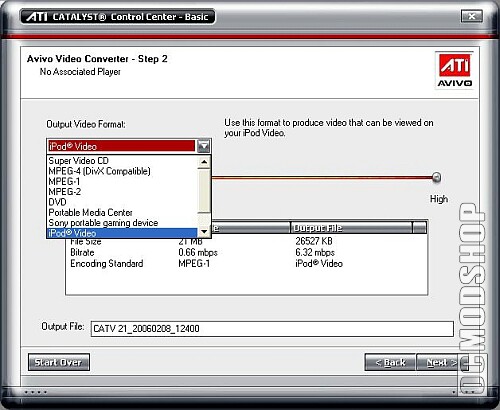Screen dimensions: 500x410
Task: Select Super Video CD format
Action: pyautogui.click(x=122, y=161)
